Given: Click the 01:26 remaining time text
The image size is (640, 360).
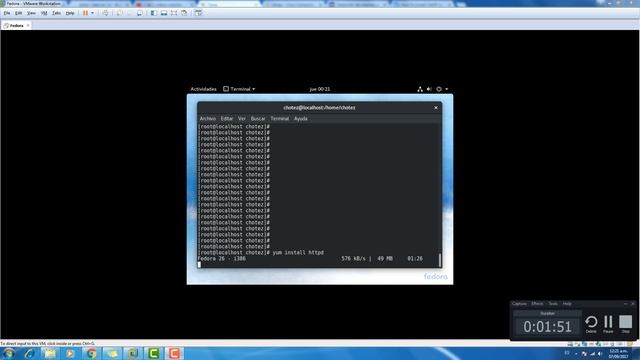Looking at the screenshot, I should pos(415,259).
